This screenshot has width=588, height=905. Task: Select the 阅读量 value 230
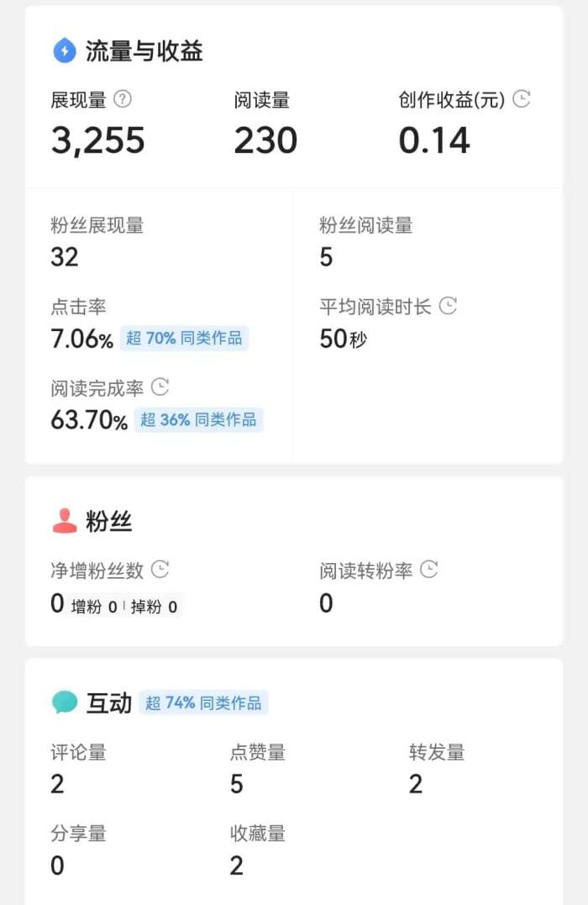pos(264,139)
